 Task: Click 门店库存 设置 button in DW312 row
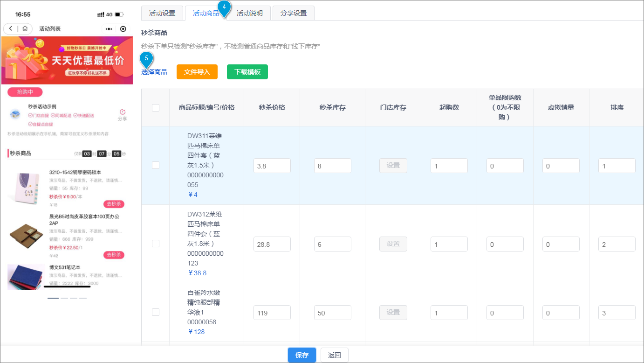click(x=393, y=244)
